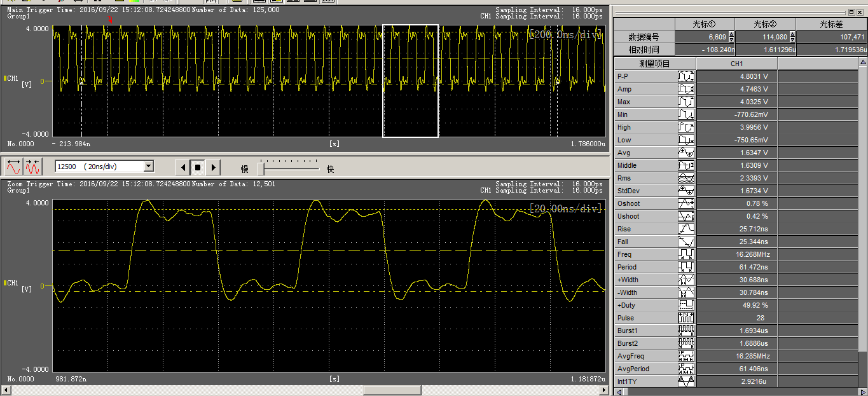This screenshot has height=396, width=868.
Task: Play the zoom window backward
Action: click(183, 167)
